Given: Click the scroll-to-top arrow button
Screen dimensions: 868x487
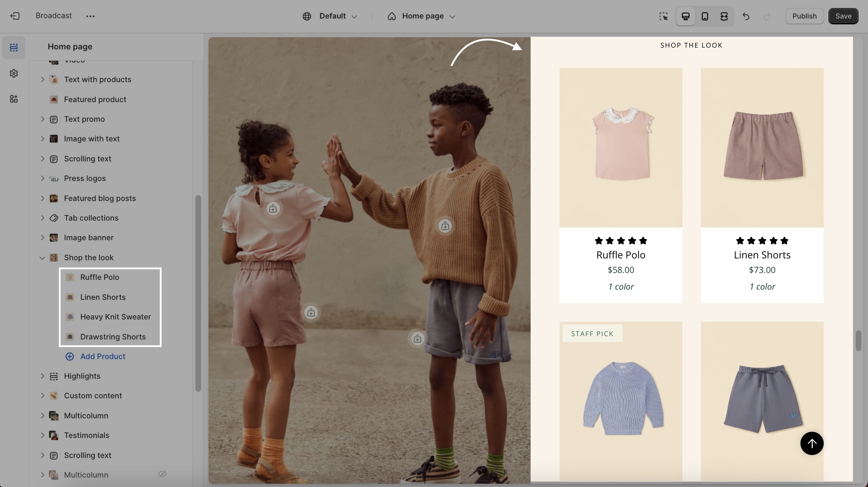Looking at the screenshot, I should (x=812, y=443).
